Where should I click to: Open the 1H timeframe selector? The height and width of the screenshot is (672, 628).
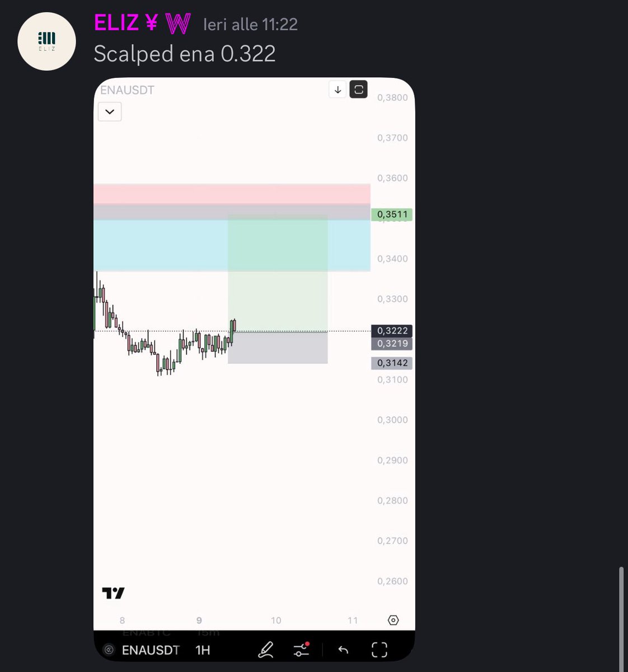(x=203, y=650)
